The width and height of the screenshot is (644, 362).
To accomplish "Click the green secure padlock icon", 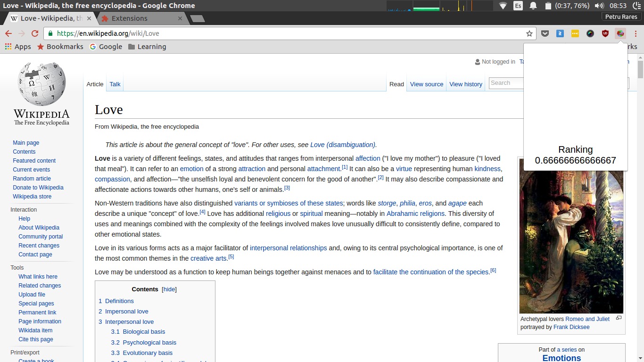I will [x=50, y=33].
